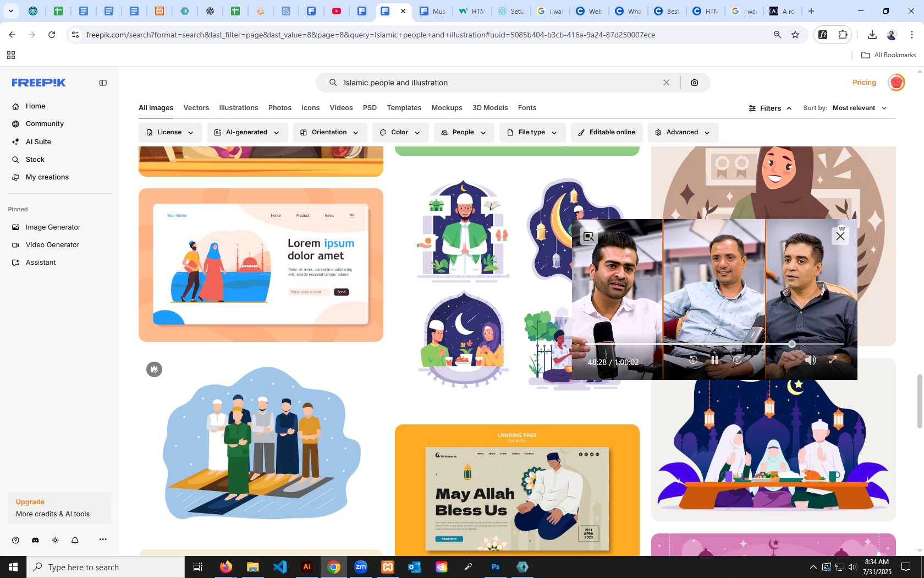Screen dimensions: 924x578
Task: Open the Advanced filter dropdown
Action: (x=683, y=133)
